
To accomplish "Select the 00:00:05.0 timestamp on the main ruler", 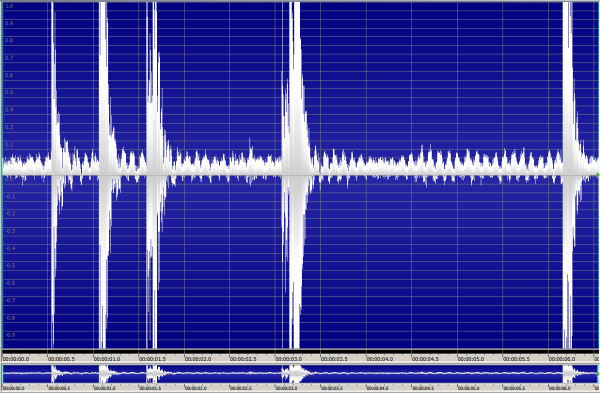I will point(471,359).
